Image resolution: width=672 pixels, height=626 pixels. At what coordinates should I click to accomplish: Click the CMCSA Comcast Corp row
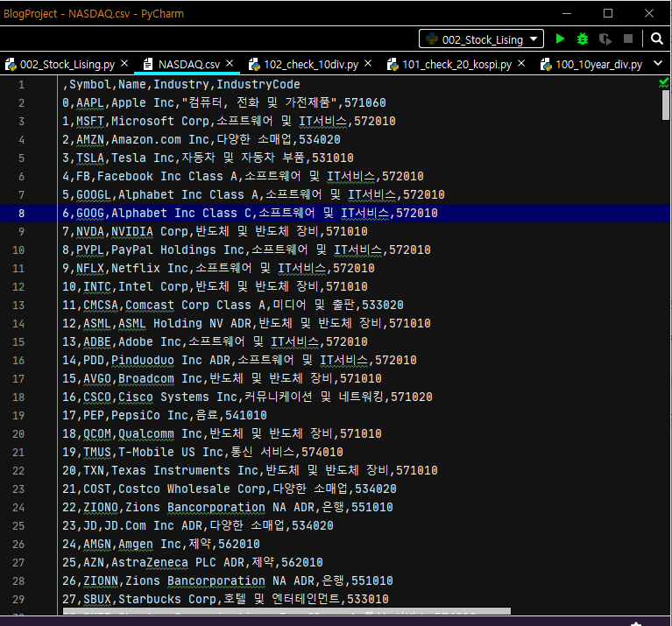[233, 306]
